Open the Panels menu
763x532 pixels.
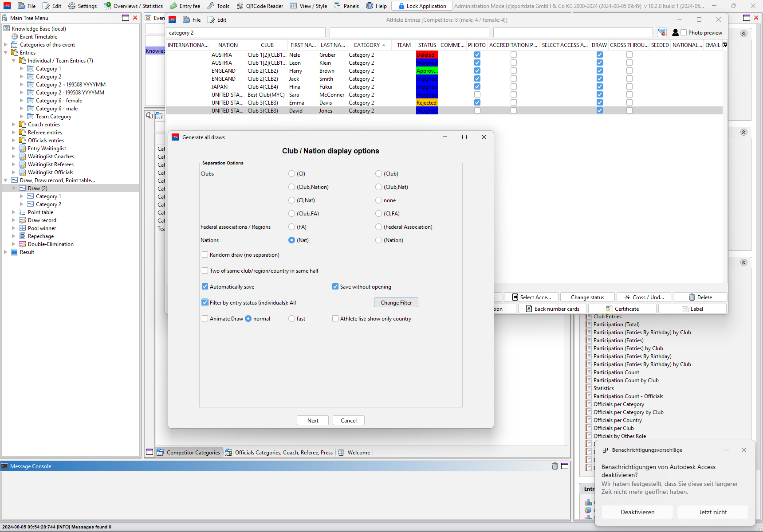click(346, 6)
